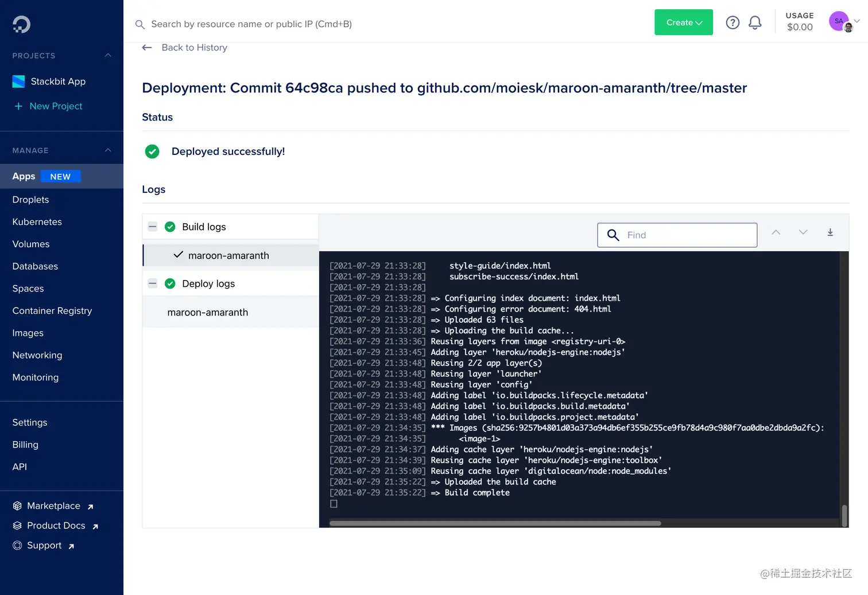Open Product Docs from the sidebar
868x595 pixels.
point(56,525)
